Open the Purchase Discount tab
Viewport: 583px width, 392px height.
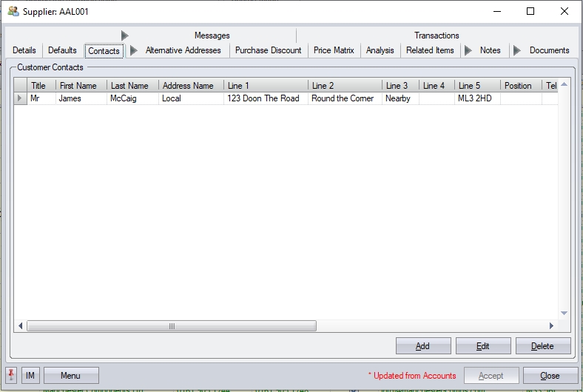[x=269, y=50]
